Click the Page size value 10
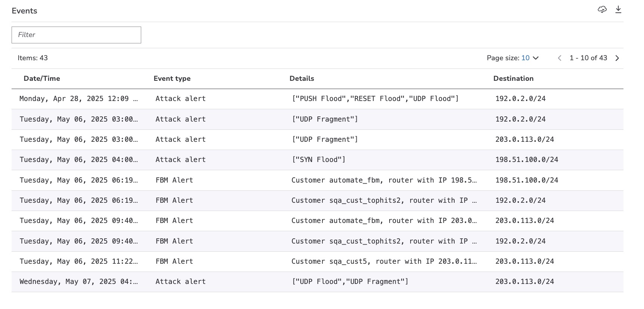Image resolution: width=644 pixels, height=309 pixels. 525,58
